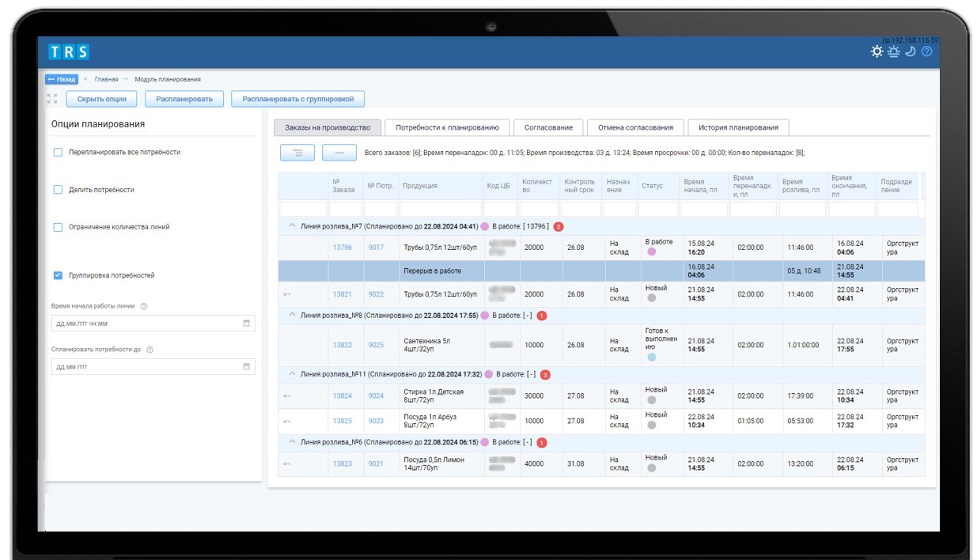Click the Скрыть опции button
Image resolution: width=977 pixels, height=560 pixels.
[101, 99]
